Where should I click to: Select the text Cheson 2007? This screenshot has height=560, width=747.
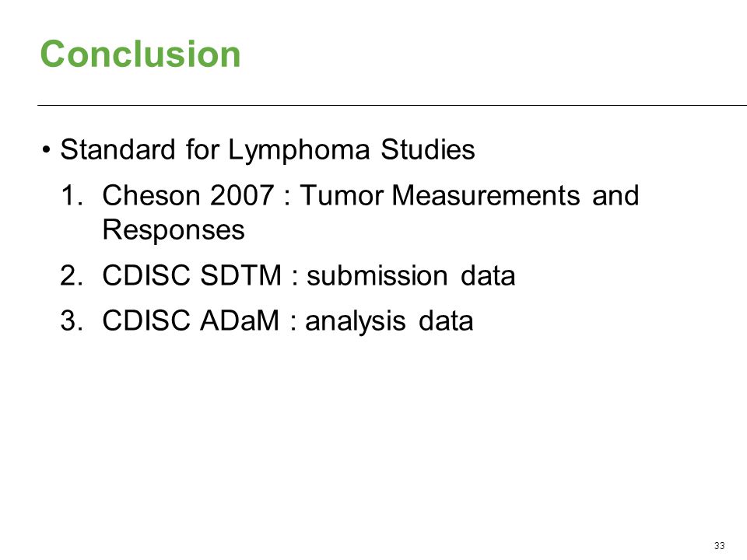(x=188, y=196)
